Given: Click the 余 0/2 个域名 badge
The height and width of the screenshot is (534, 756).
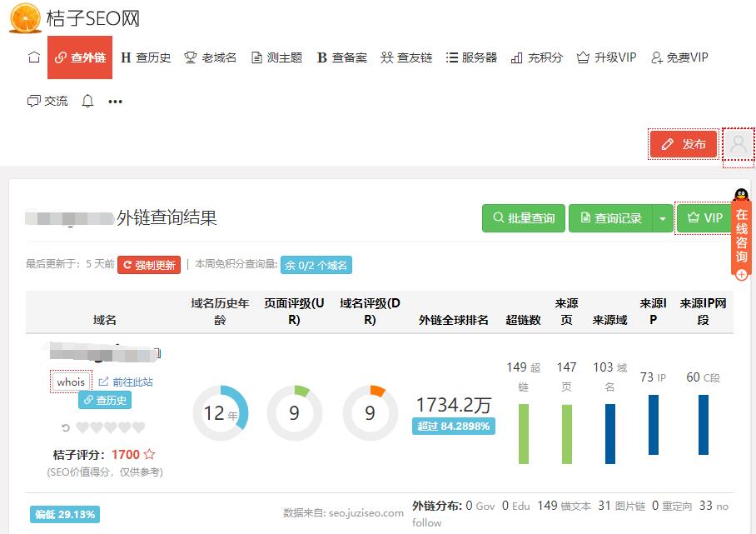Looking at the screenshot, I should tap(316, 265).
